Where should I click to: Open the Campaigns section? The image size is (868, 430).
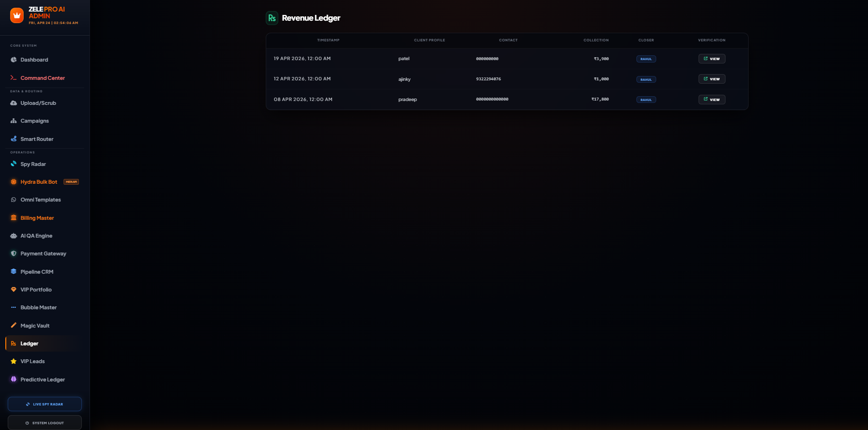45,121
